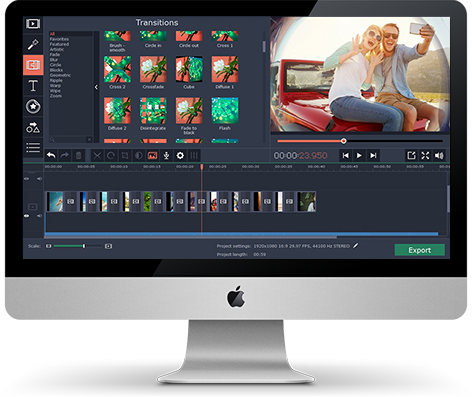The width and height of the screenshot is (472, 397).
Task: Switch the preview to full screen
Action: pyautogui.click(x=425, y=155)
